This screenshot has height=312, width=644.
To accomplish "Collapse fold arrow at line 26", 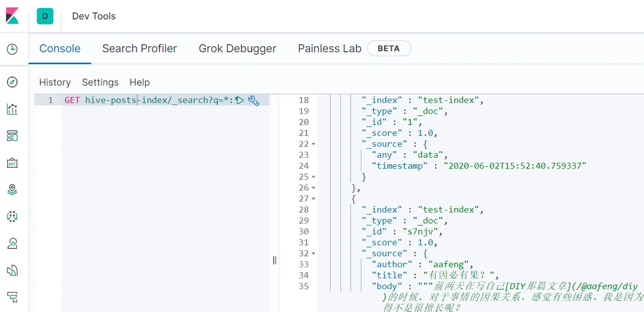I will pos(314,188).
